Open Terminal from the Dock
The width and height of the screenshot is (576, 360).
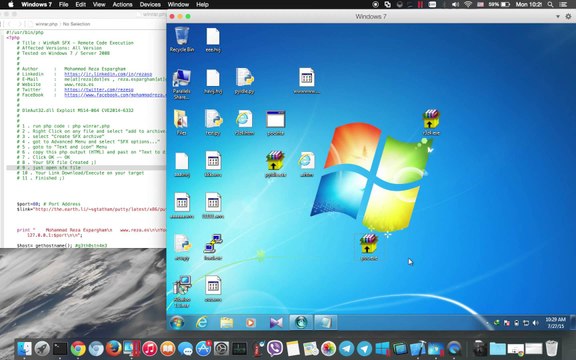coord(60,348)
